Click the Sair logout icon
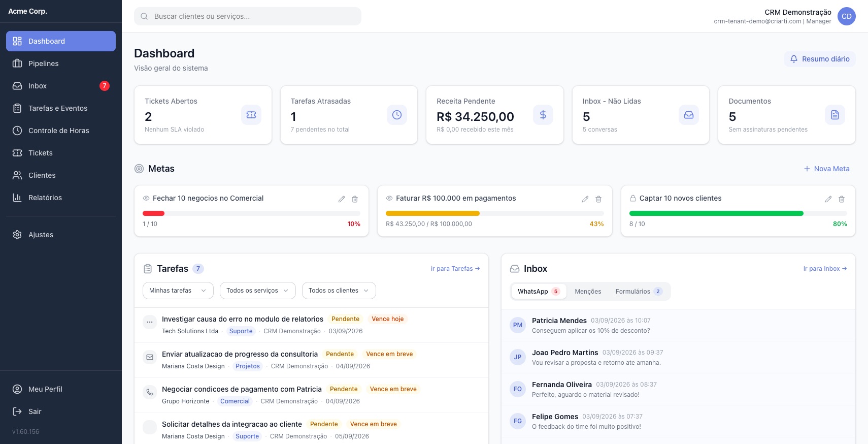This screenshot has width=868, height=444. pos(17,411)
